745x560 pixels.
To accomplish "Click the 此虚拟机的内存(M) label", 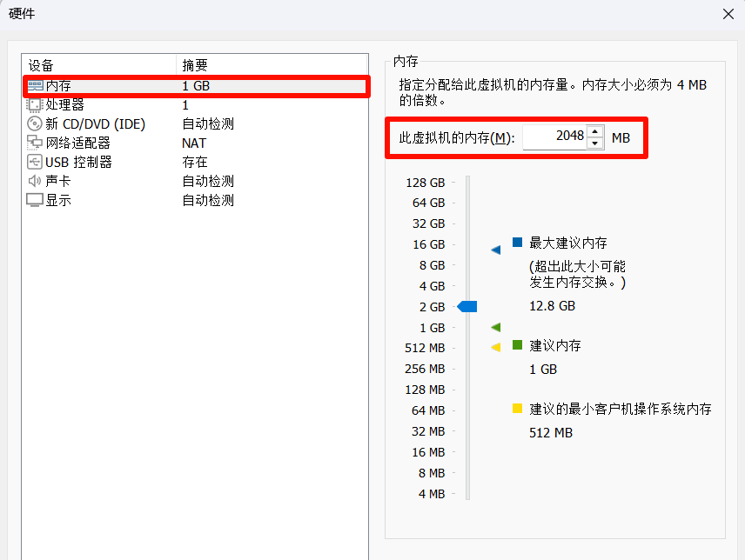I will click(457, 138).
